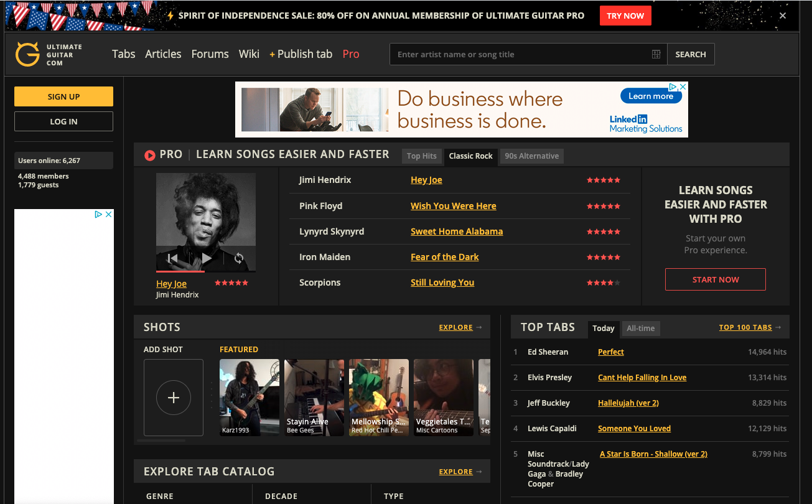Click the star rating for Still Loving You
Image resolution: width=812 pixels, height=504 pixels.
604,282
